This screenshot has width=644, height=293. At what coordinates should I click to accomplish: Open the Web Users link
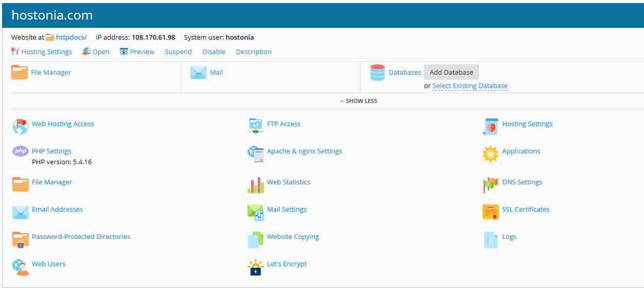point(48,264)
